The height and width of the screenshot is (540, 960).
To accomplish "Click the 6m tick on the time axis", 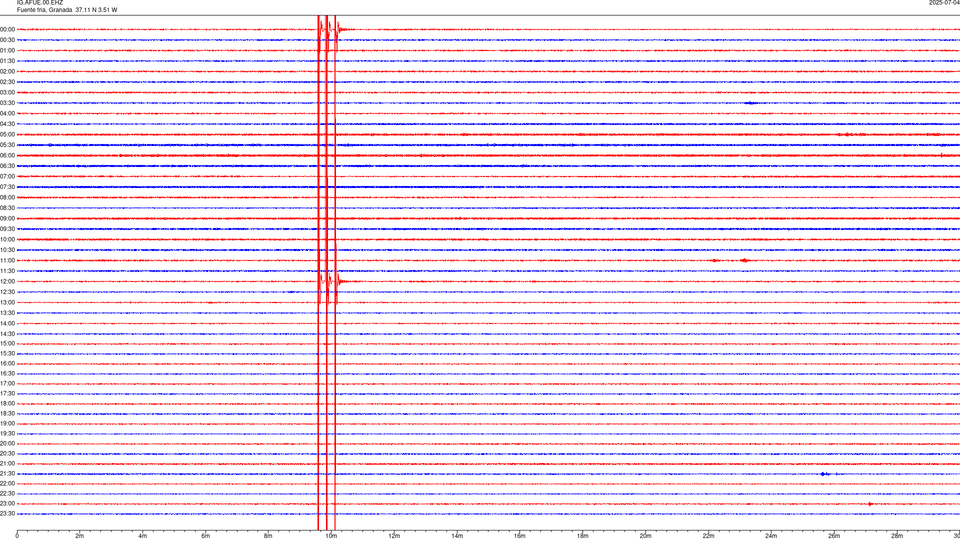I will (206, 536).
